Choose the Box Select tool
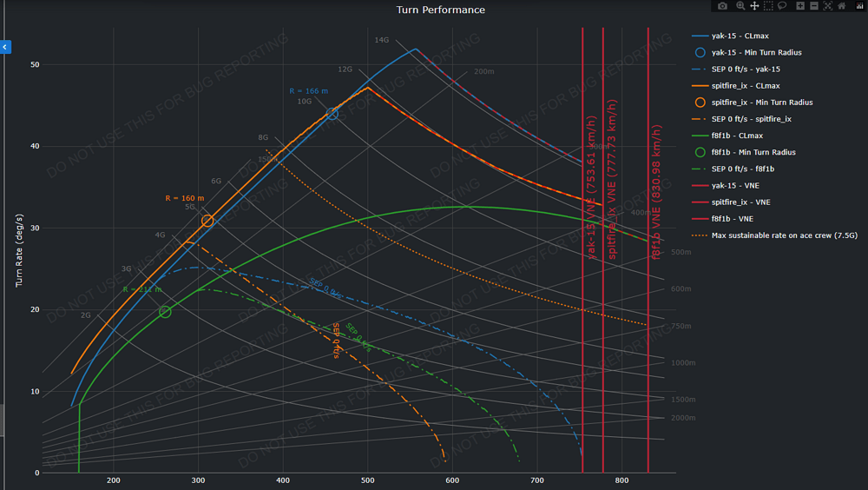The width and height of the screenshot is (868, 490). pyautogui.click(x=768, y=6)
